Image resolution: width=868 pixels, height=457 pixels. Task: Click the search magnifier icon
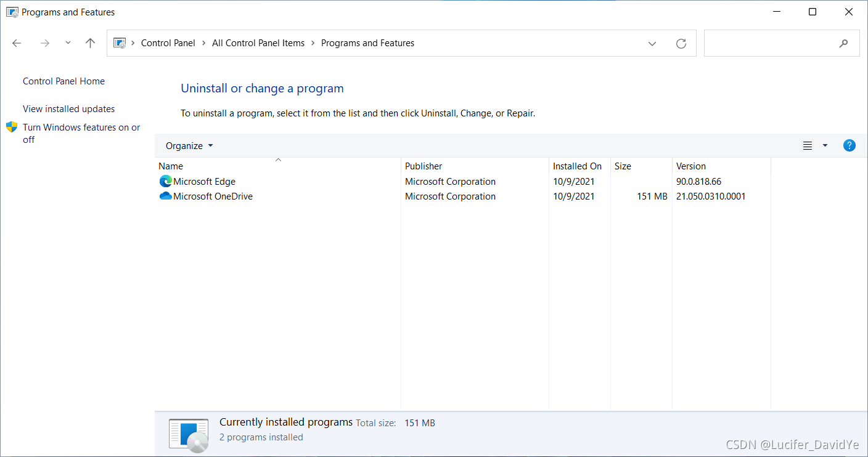tap(843, 43)
